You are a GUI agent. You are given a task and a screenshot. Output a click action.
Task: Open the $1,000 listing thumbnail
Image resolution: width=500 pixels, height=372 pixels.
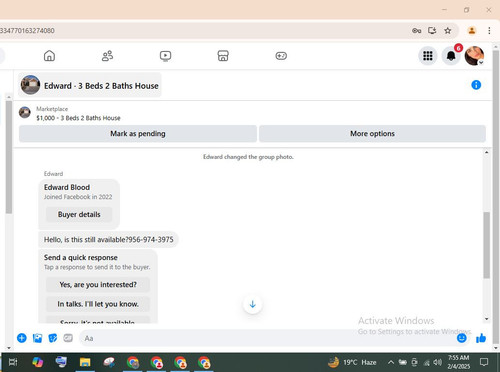(x=25, y=112)
